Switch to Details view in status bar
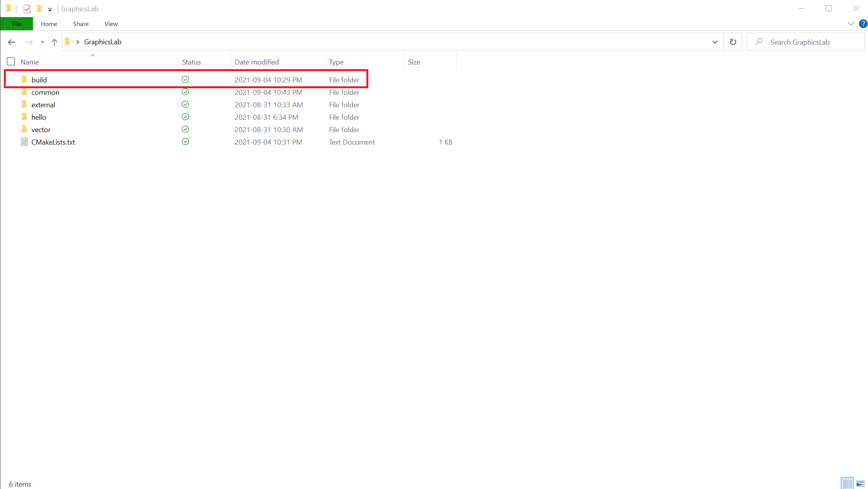868x489 pixels. click(847, 483)
